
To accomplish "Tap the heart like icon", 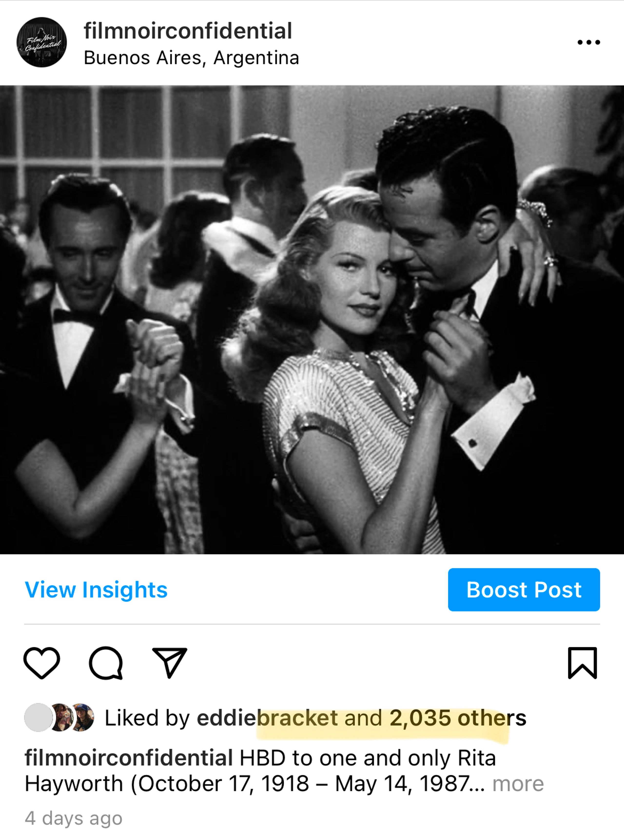I will (x=41, y=663).
